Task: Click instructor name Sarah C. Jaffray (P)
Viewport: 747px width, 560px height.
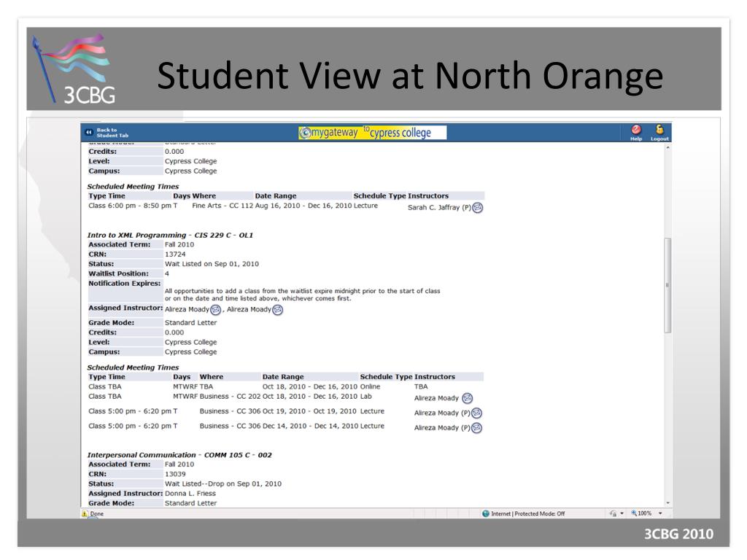Action: 439,208
